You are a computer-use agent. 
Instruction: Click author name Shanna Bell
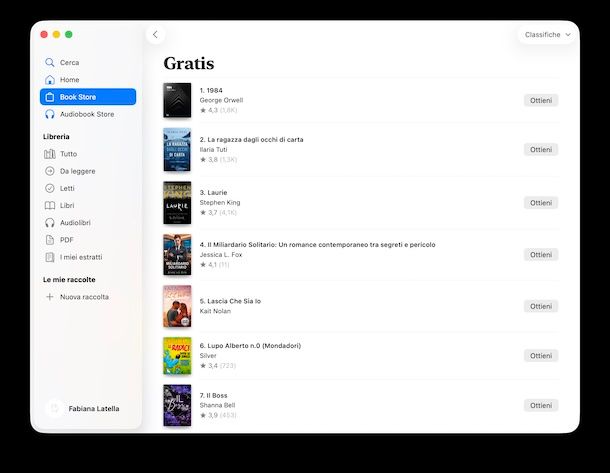click(x=217, y=405)
